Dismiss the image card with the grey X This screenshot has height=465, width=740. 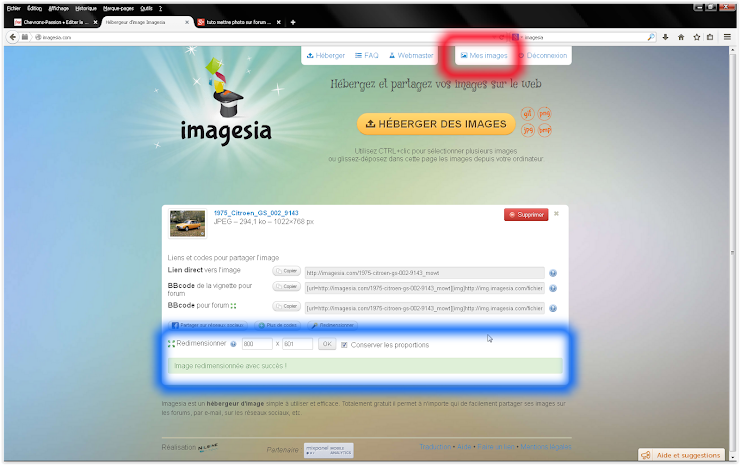[x=556, y=214]
